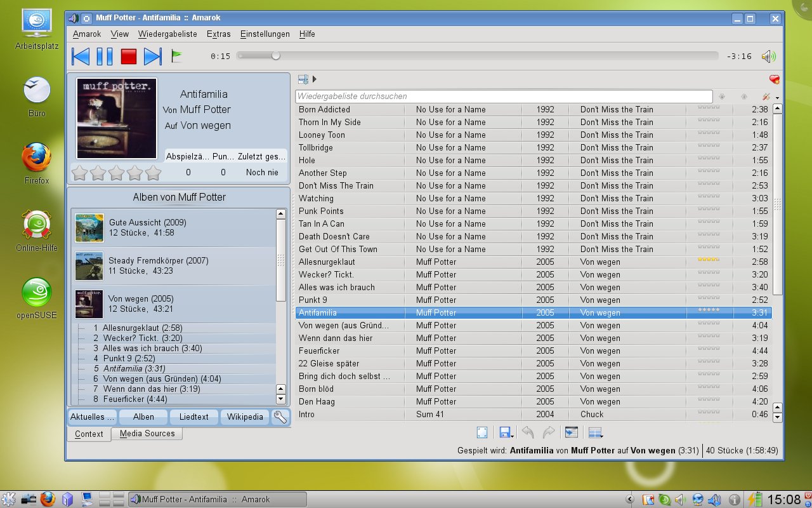Click the Aktuelles applet button
812x508 pixels.
point(92,417)
